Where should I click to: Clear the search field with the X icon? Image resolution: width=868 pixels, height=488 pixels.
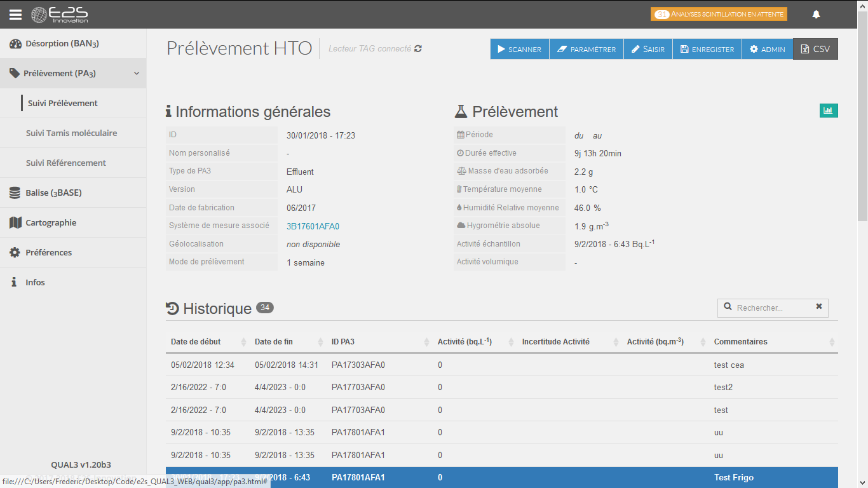(x=819, y=307)
